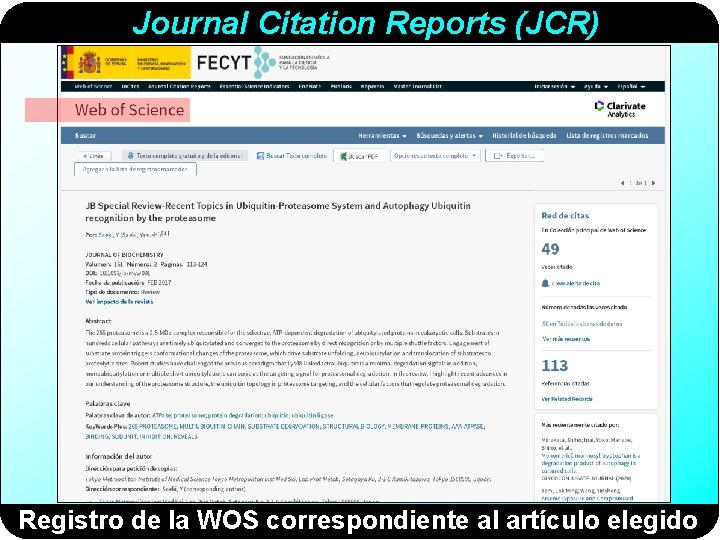Viewport: 720px width, 540px height.
Task: Click keyword MEMBRANE PROTEINS link
Action: coord(418,426)
